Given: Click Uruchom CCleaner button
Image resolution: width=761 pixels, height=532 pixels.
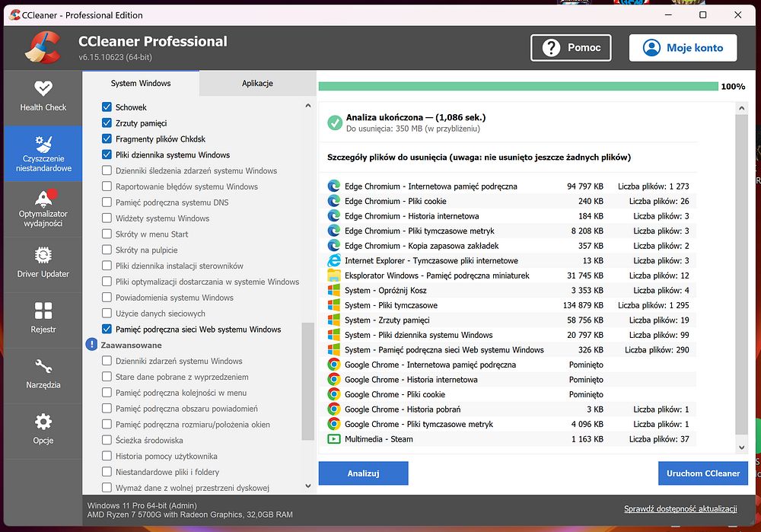Looking at the screenshot, I should pos(703,473).
